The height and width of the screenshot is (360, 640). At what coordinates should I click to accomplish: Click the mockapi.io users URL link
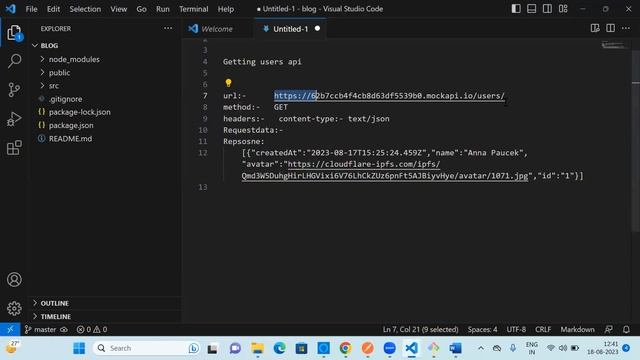(389, 96)
